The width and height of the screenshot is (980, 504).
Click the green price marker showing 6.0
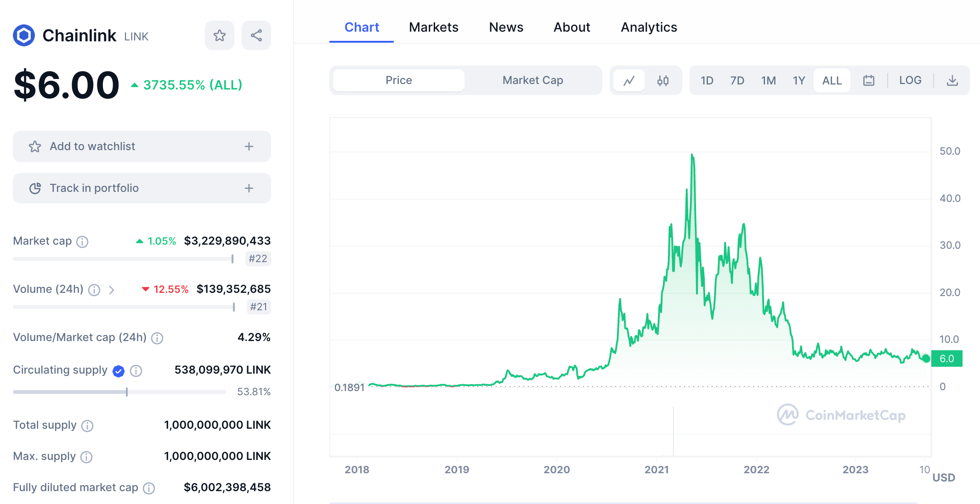(x=947, y=358)
